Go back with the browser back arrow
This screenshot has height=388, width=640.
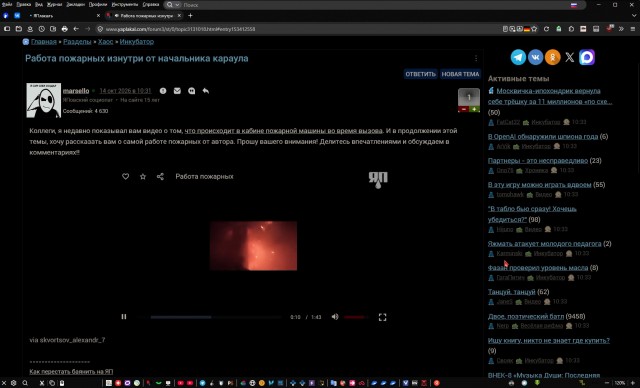point(76,29)
